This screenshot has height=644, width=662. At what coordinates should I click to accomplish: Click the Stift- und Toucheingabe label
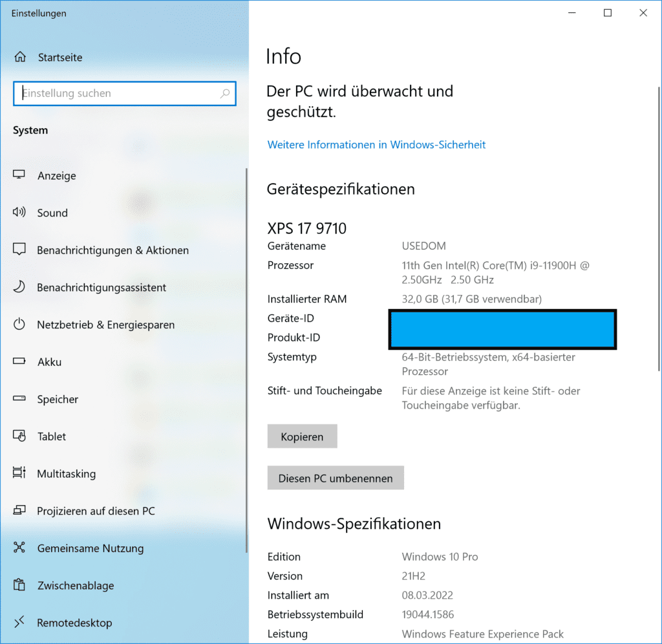pos(325,391)
